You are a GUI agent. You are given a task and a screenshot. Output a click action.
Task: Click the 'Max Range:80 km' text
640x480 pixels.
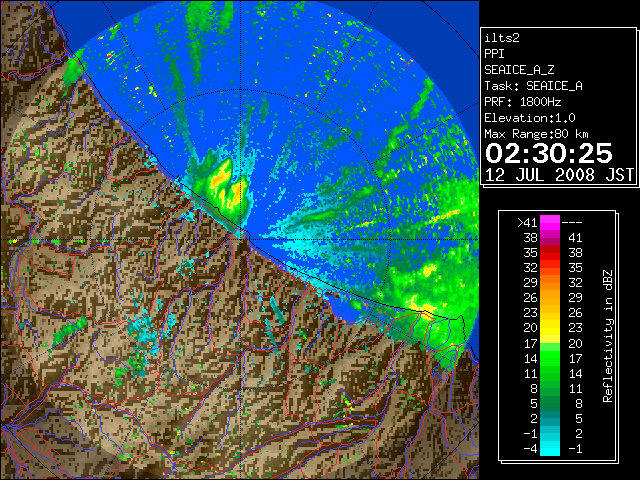[x=536, y=134]
